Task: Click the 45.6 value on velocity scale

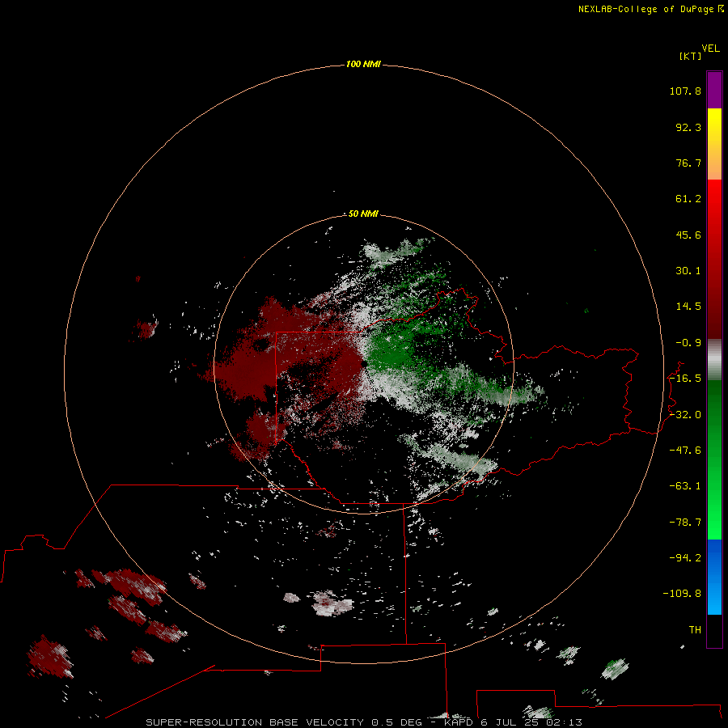Action: 688,235
